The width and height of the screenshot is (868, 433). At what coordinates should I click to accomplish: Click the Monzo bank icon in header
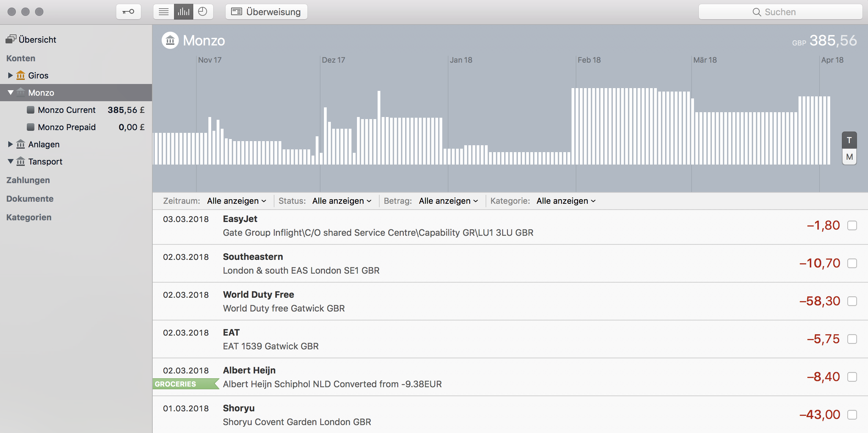point(170,41)
